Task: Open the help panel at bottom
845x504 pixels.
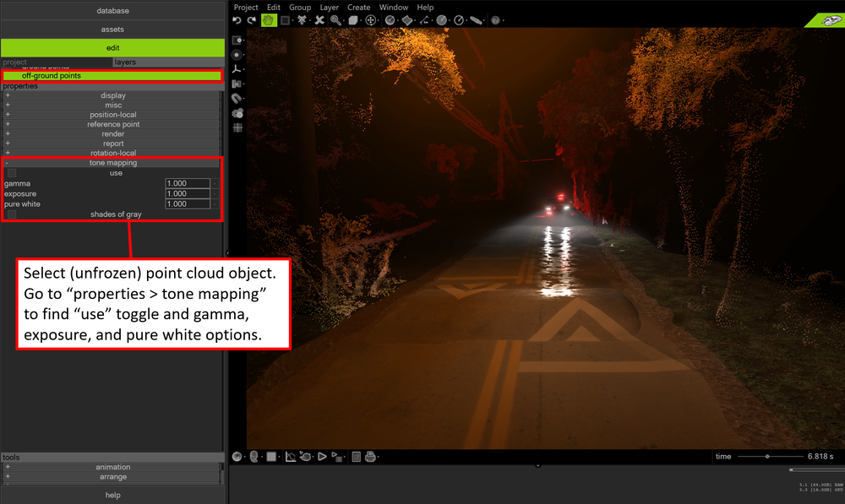Action: 112,495
